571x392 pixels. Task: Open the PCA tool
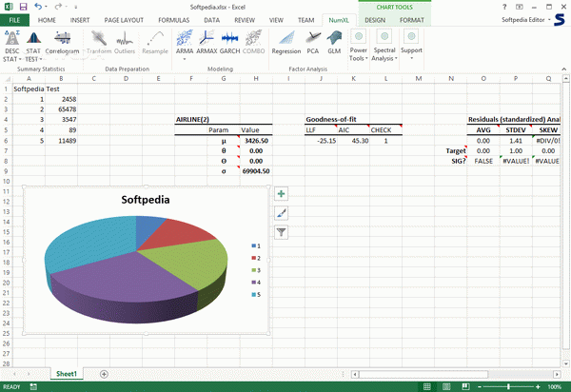[x=313, y=43]
